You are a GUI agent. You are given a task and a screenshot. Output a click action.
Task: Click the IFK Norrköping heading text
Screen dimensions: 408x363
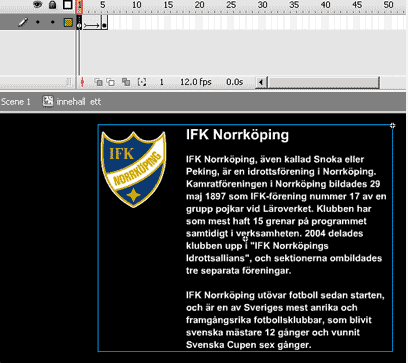(x=237, y=135)
